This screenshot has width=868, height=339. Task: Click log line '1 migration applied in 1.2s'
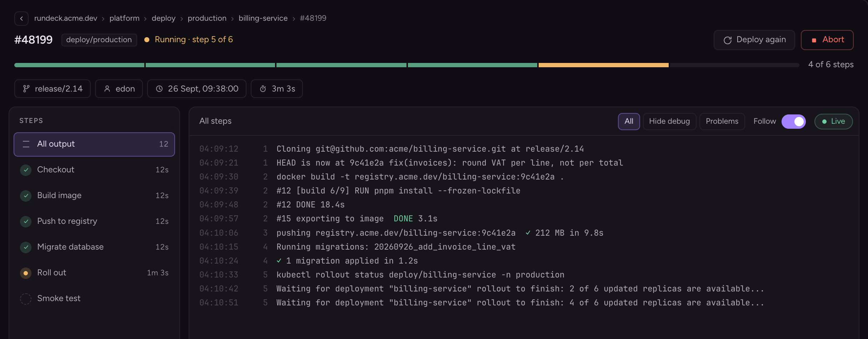click(347, 261)
